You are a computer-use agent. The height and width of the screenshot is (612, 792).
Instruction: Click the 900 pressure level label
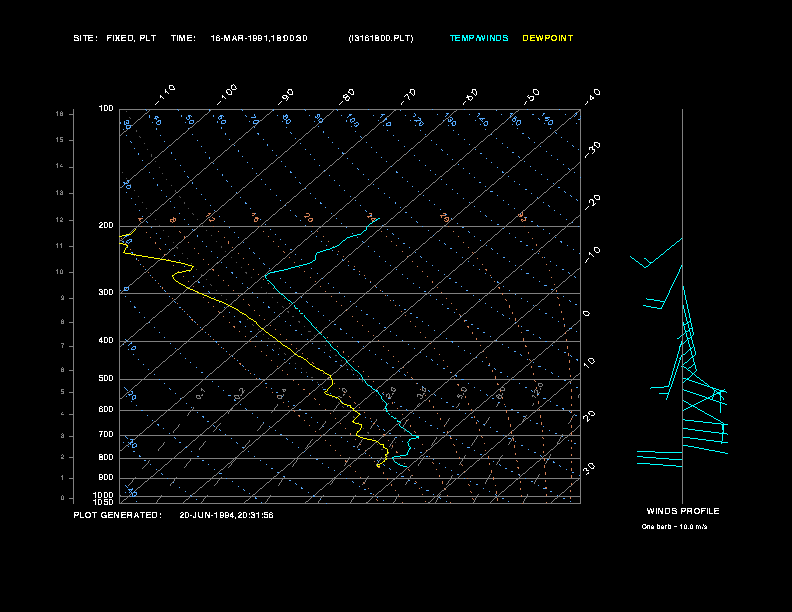106,478
